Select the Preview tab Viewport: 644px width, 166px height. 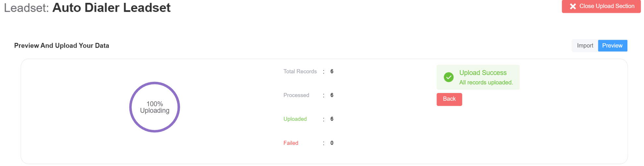612,46
